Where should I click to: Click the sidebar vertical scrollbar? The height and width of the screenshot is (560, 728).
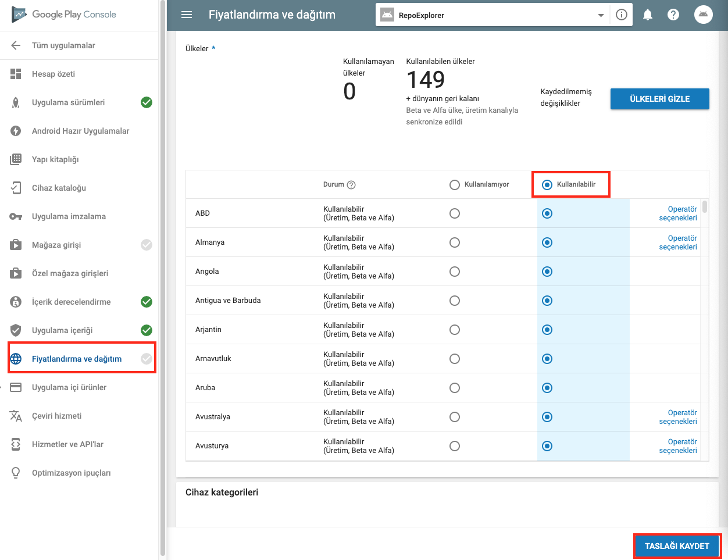click(x=163, y=279)
